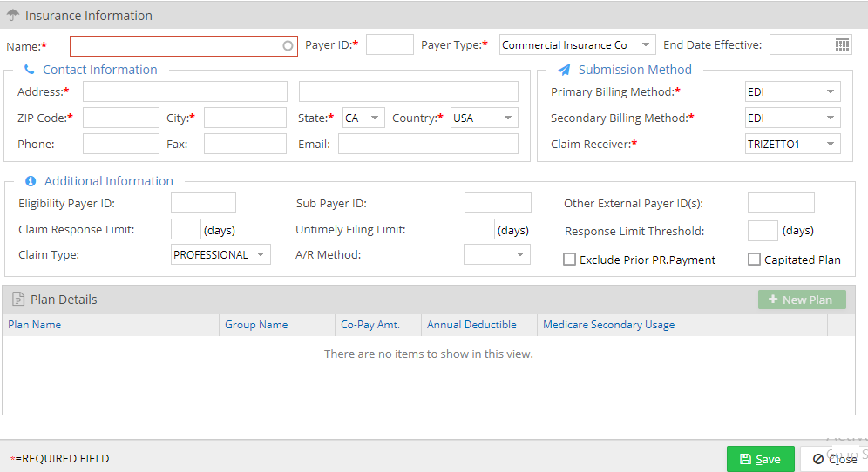Click the Close button
The width and height of the screenshot is (868, 472).
[x=834, y=459]
